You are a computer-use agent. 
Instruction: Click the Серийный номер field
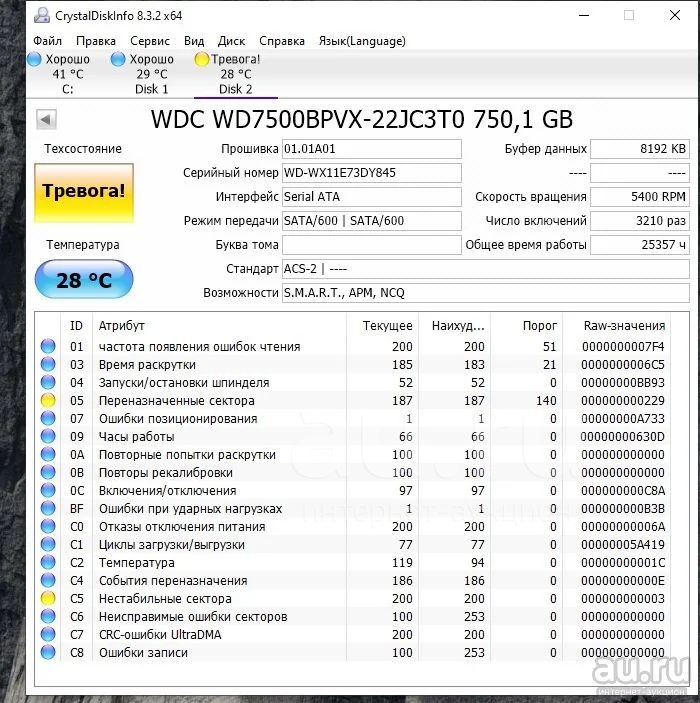[x=371, y=173]
